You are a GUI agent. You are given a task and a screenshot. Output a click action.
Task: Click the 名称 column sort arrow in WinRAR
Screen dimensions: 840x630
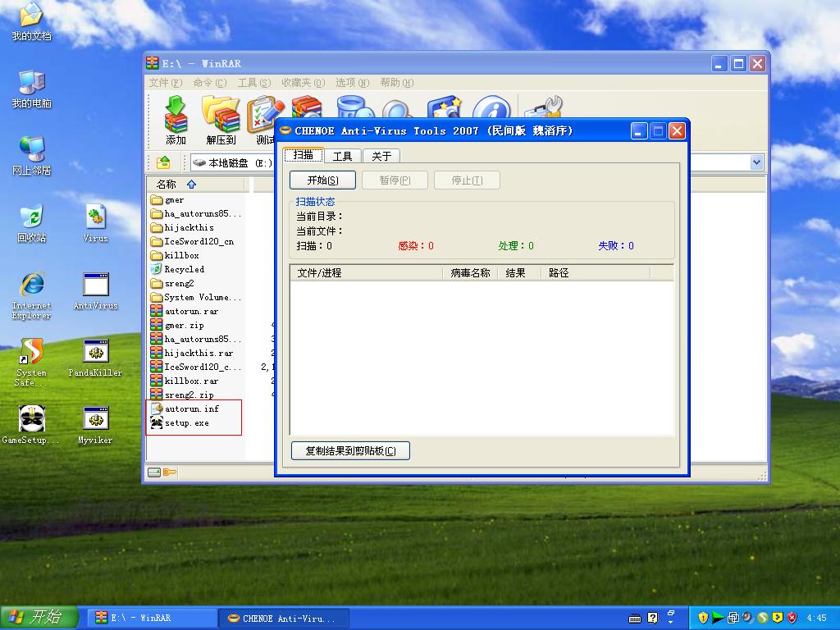point(191,185)
